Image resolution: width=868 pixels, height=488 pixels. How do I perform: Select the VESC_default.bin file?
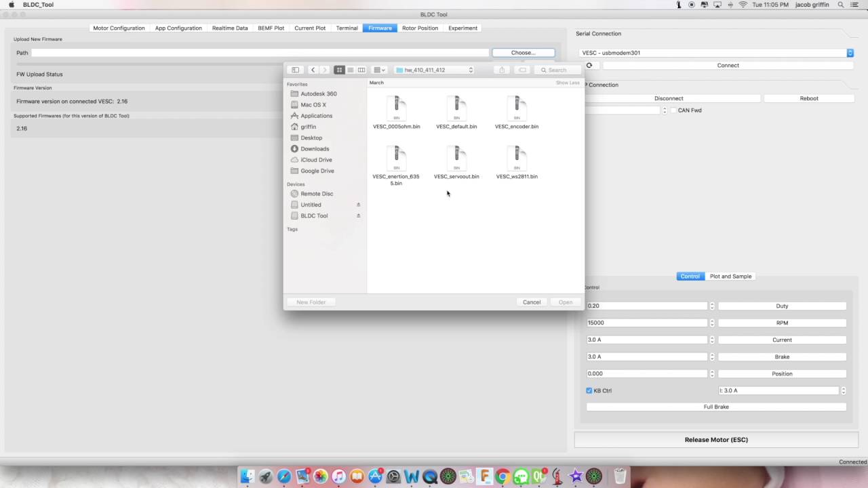(x=456, y=113)
